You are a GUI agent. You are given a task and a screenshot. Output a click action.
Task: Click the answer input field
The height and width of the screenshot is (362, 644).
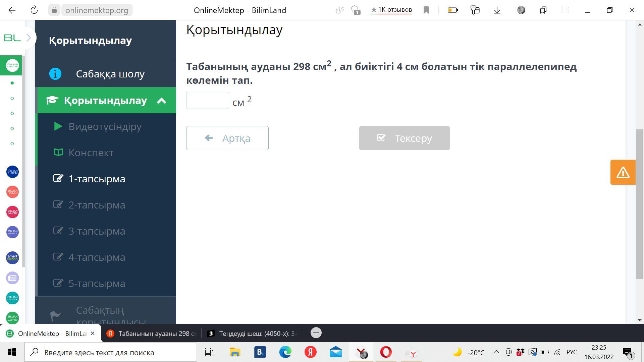pyautogui.click(x=207, y=101)
